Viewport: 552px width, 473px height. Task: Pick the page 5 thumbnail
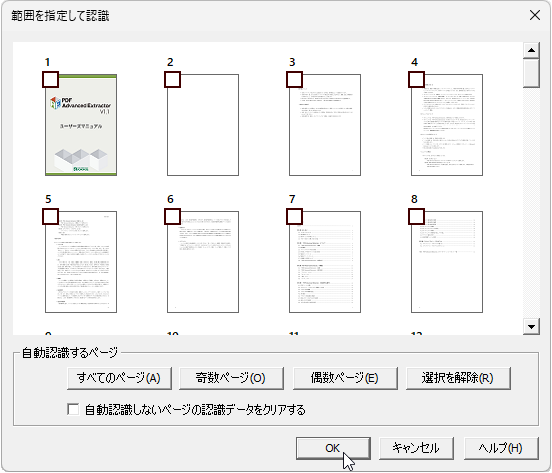81,262
